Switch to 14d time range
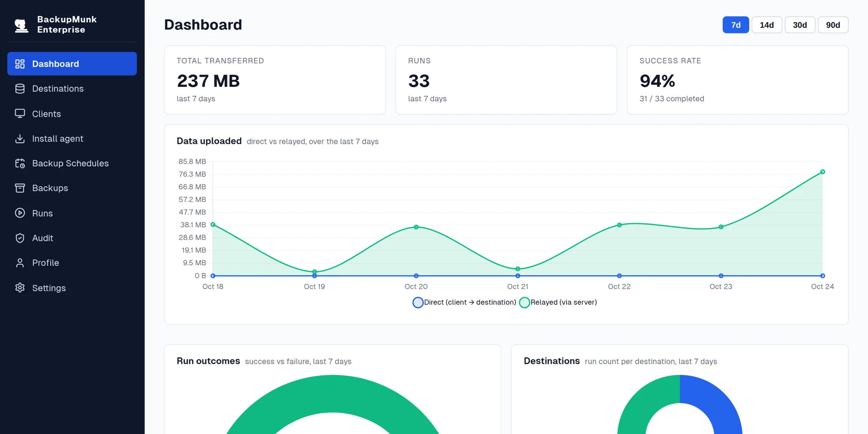This screenshot has height=434, width=868. [x=767, y=25]
